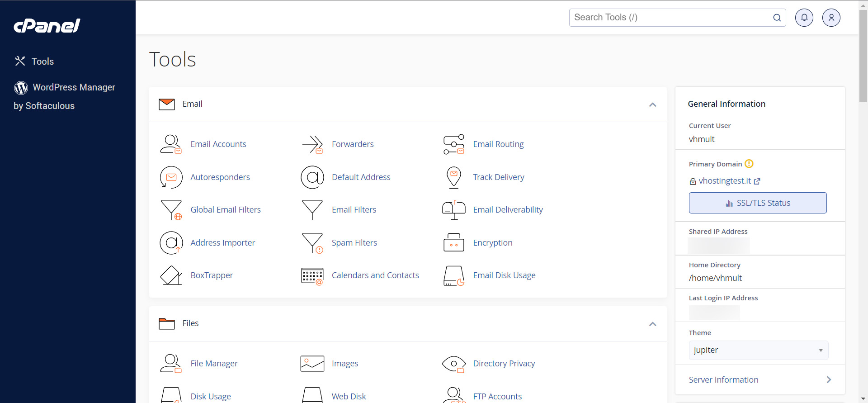Click the SSL/TLS Status button
The width and height of the screenshot is (868, 403).
tap(758, 203)
